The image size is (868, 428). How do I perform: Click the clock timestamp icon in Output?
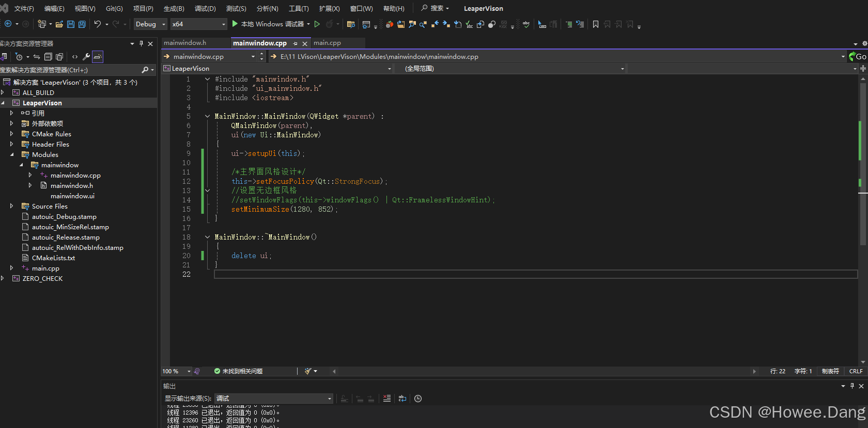pos(418,399)
